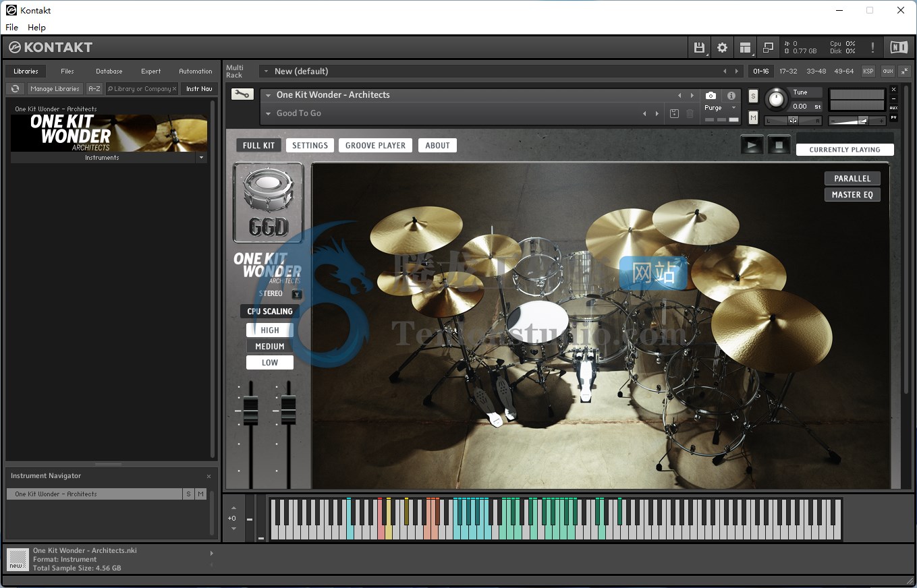The height and width of the screenshot is (588, 917).
Task: Toggle Instr Nav button
Action: point(199,88)
